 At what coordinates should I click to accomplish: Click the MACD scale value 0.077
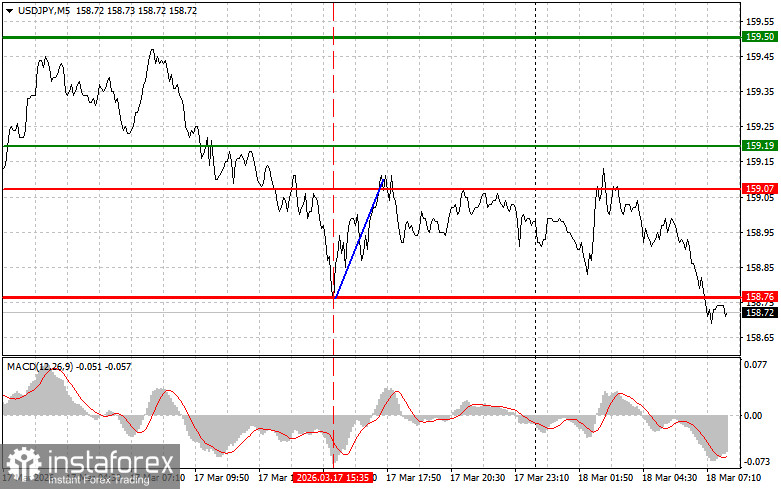(756, 365)
